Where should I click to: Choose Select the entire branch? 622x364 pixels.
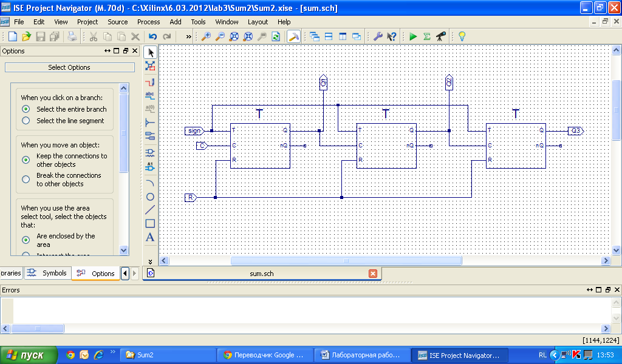(x=26, y=109)
